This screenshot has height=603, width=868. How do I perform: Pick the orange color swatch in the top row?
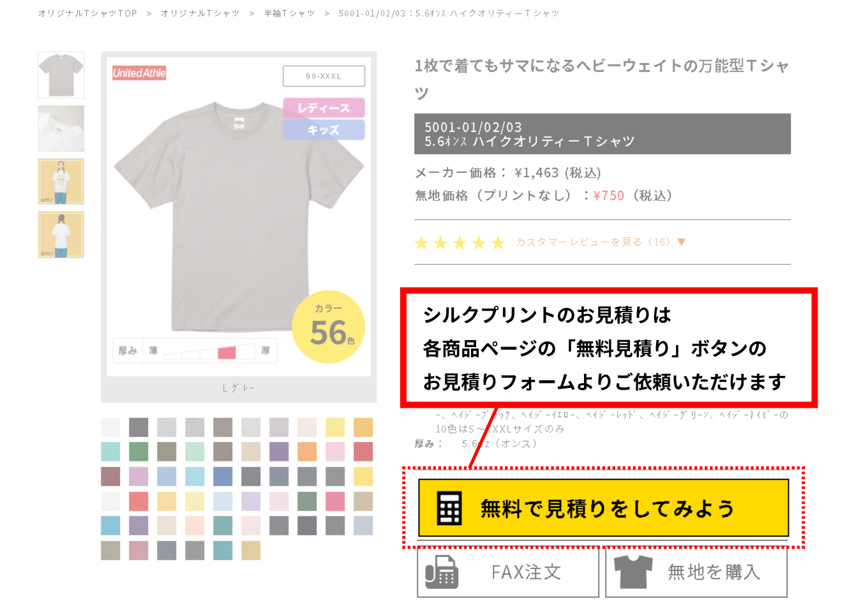[363, 427]
